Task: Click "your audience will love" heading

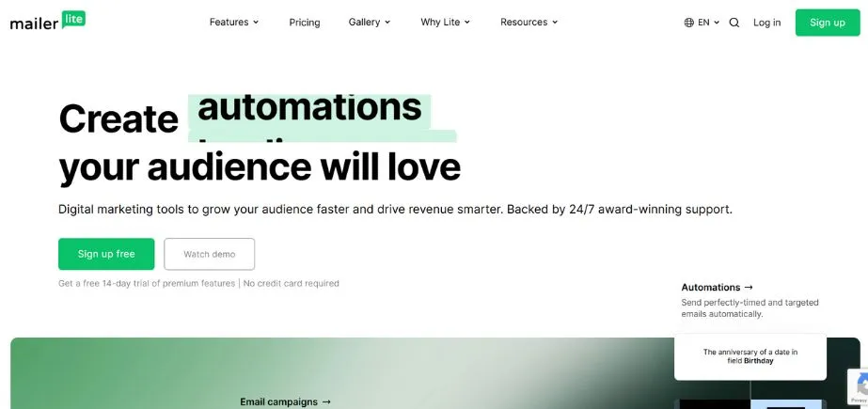Action: (260, 167)
